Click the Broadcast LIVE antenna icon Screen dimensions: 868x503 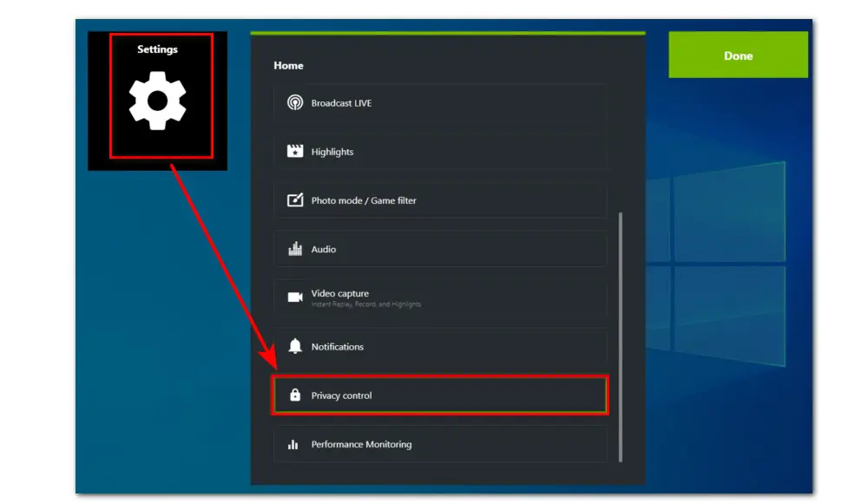tap(295, 103)
